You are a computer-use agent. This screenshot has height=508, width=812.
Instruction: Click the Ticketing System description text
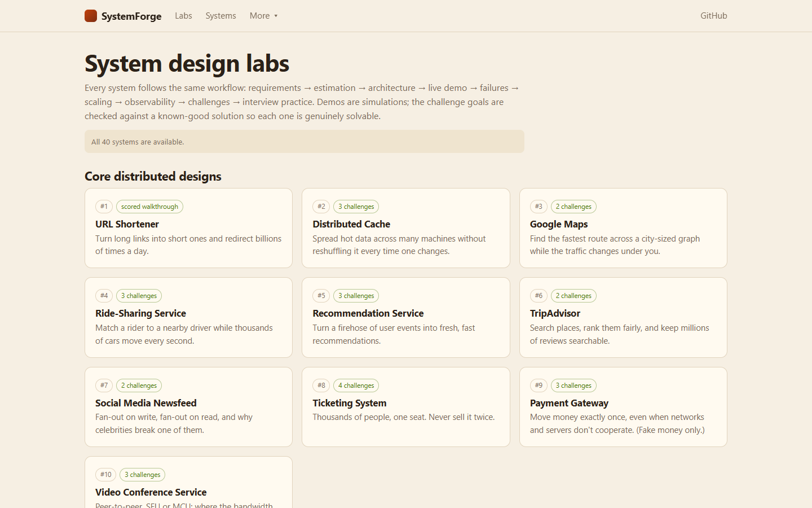click(404, 417)
